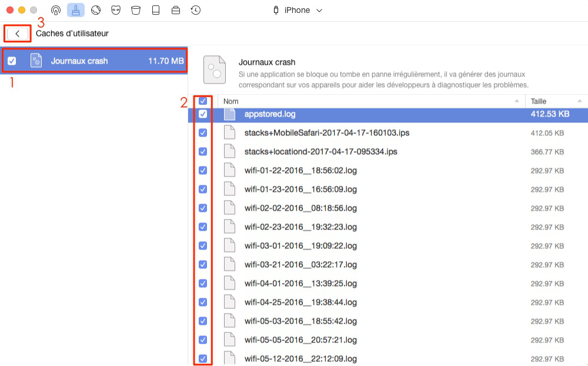Click file icon of stacks+MobileSafari ips row
This screenshot has height=366, width=588.
229,132
